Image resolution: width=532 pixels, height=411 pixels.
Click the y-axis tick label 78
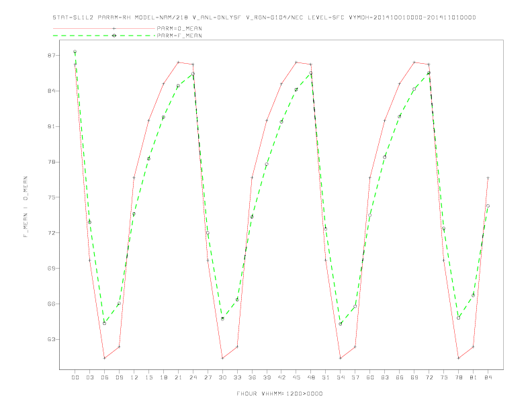tap(51, 162)
